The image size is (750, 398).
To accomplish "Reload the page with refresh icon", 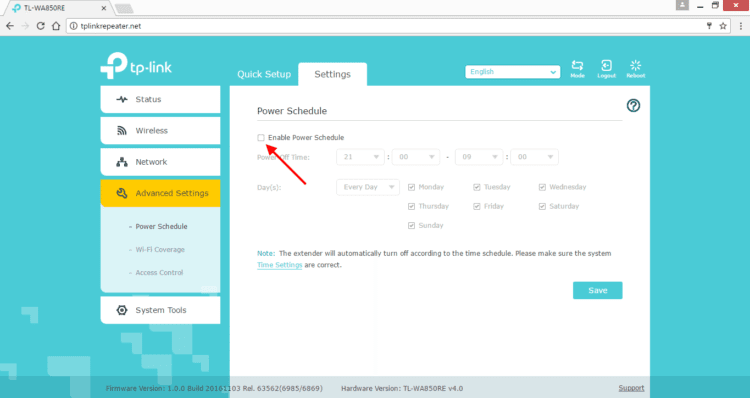I will pos(41,26).
